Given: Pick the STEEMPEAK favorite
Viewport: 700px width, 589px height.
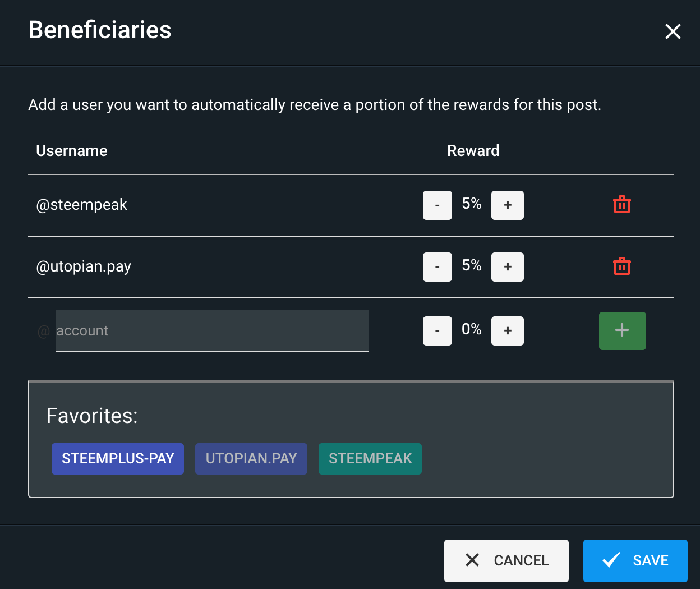Looking at the screenshot, I should (x=370, y=459).
